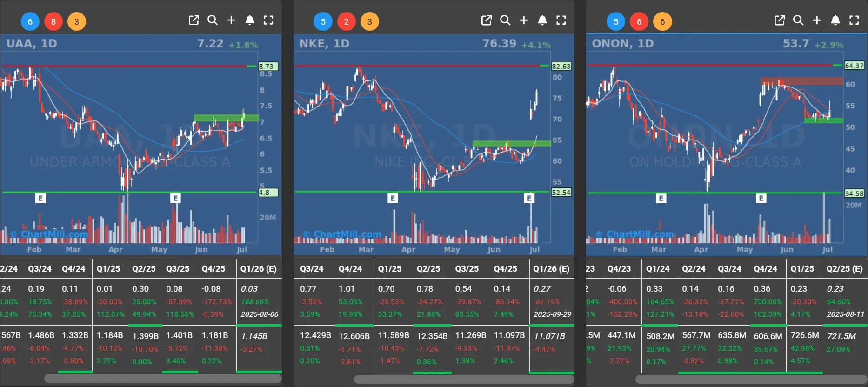Click ONON resistance price label 64.37

[x=854, y=66]
